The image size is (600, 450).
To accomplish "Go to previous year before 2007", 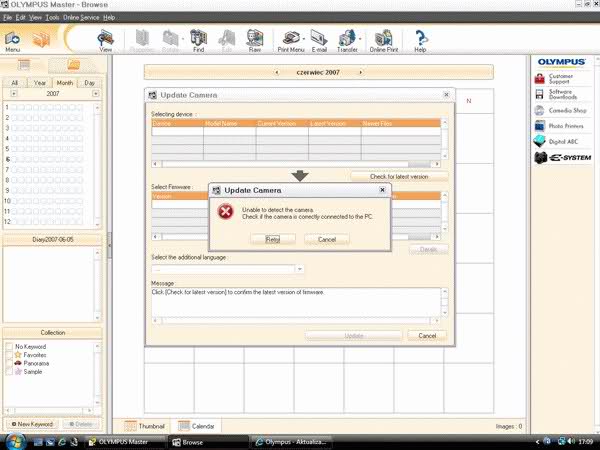I will coord(14,93).
